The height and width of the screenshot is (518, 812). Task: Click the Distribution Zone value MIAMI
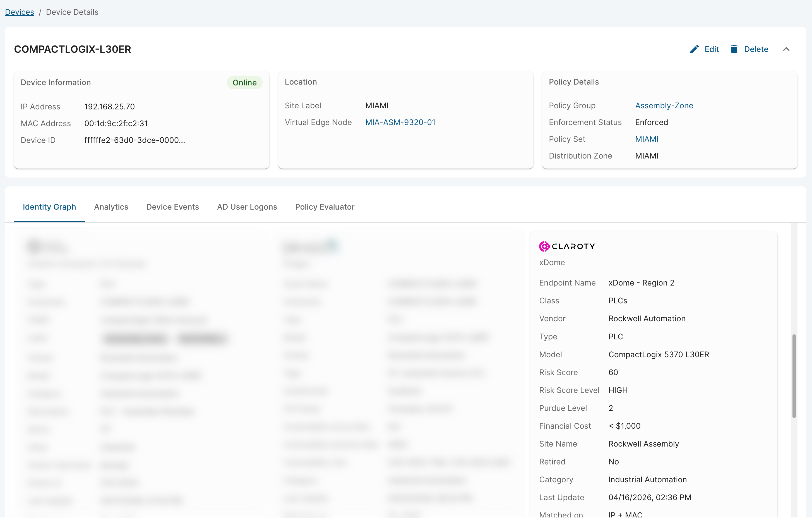pos(647,156)
